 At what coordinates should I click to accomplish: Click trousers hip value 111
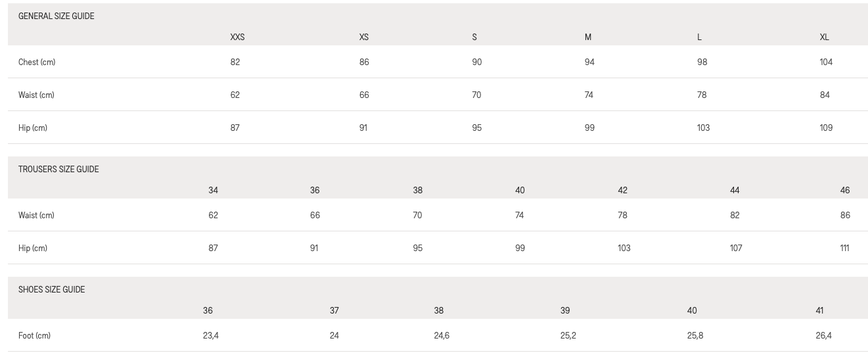[844, 248]
